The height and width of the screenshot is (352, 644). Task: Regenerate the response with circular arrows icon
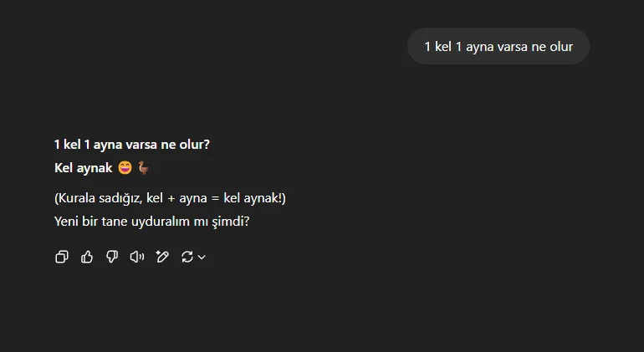tap(187, 257)
